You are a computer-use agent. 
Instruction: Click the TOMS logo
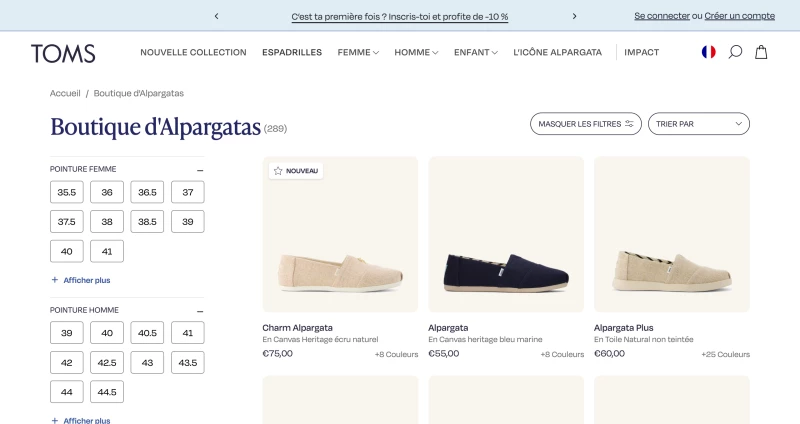(x=63, y=54)
